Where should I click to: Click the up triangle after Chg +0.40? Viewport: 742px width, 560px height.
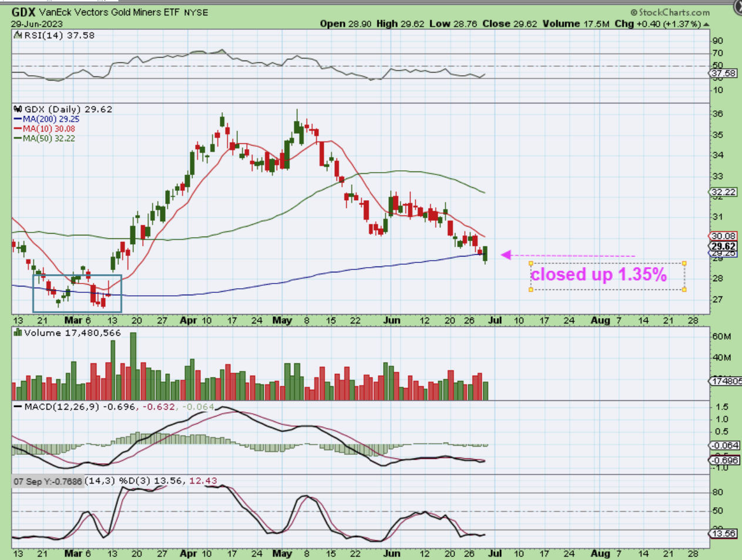coord(706,24)
